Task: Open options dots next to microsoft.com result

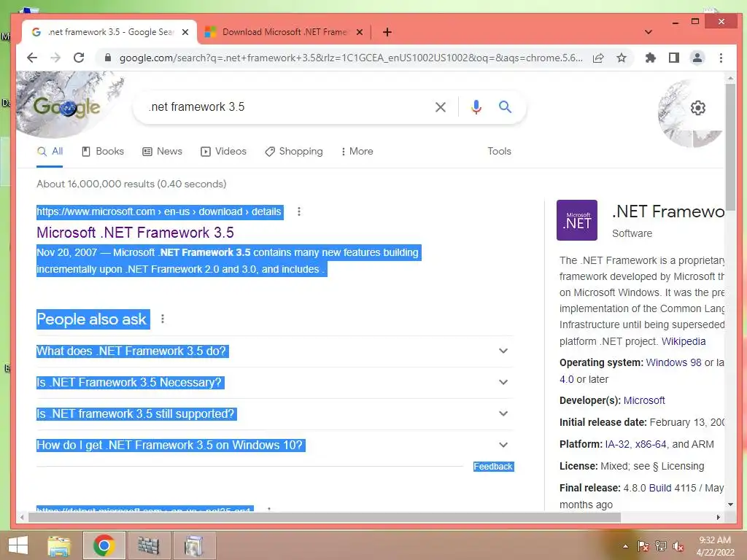Action: coord(298,211)
